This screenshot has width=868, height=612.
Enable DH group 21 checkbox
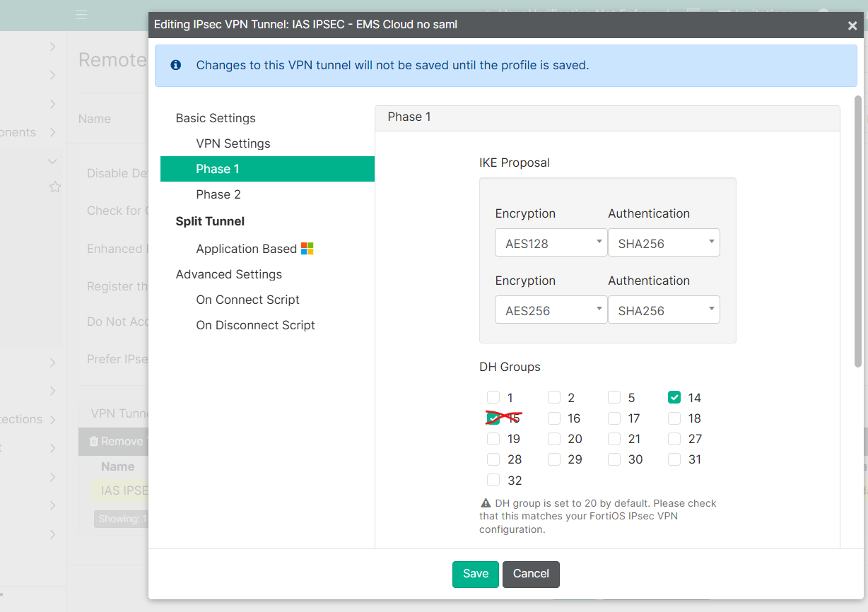click(614, 439)
